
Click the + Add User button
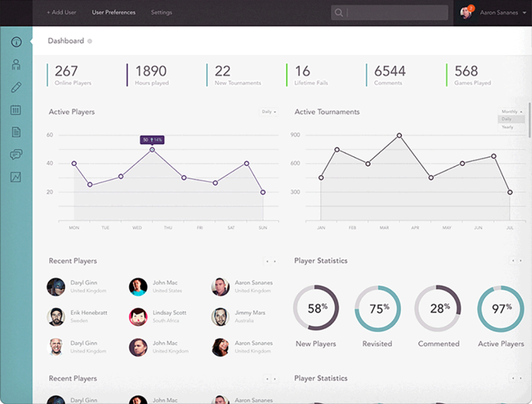tap(61, 12)
